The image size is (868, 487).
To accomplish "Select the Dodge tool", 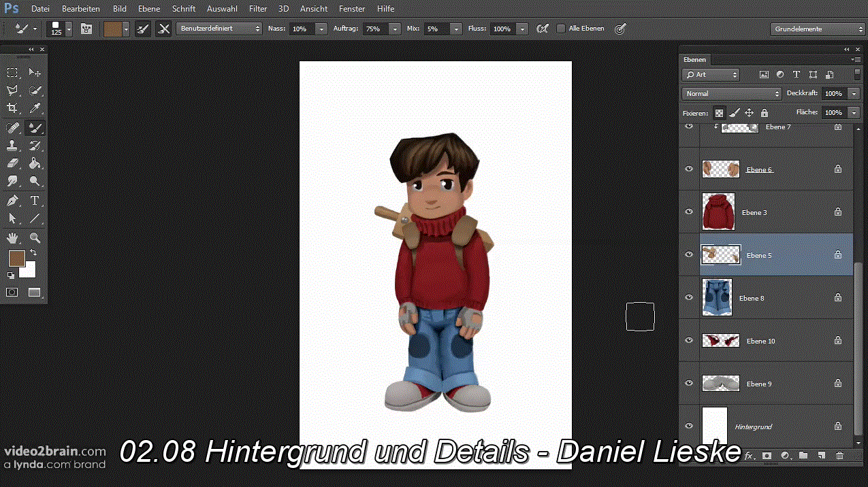I will coord(35,181).
